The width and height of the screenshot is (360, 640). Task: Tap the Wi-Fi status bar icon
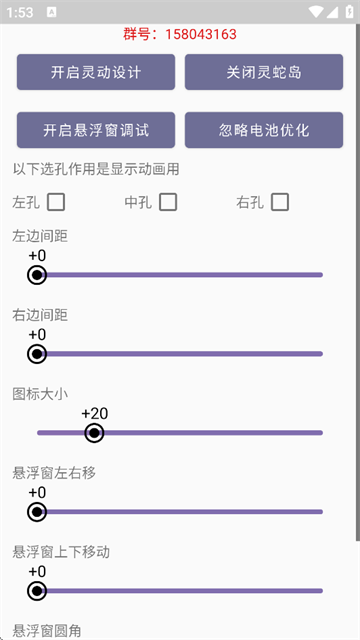pos(315,12)
